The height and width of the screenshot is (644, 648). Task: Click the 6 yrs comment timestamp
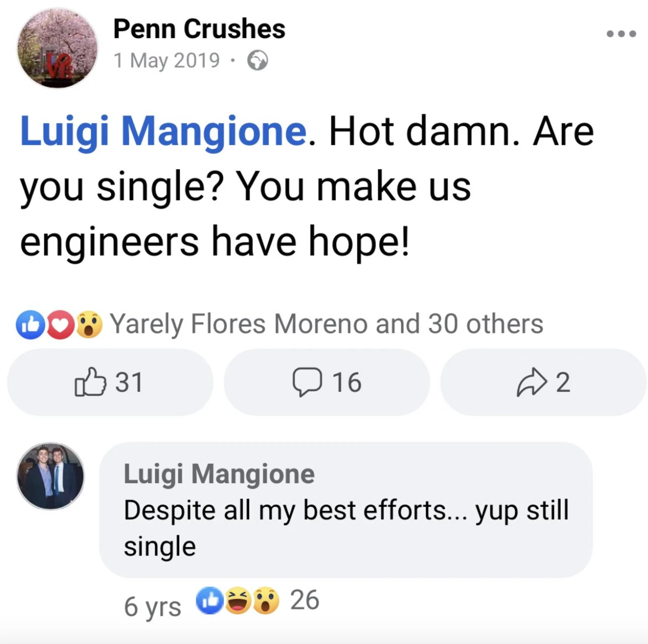click(x=152, y=606)
